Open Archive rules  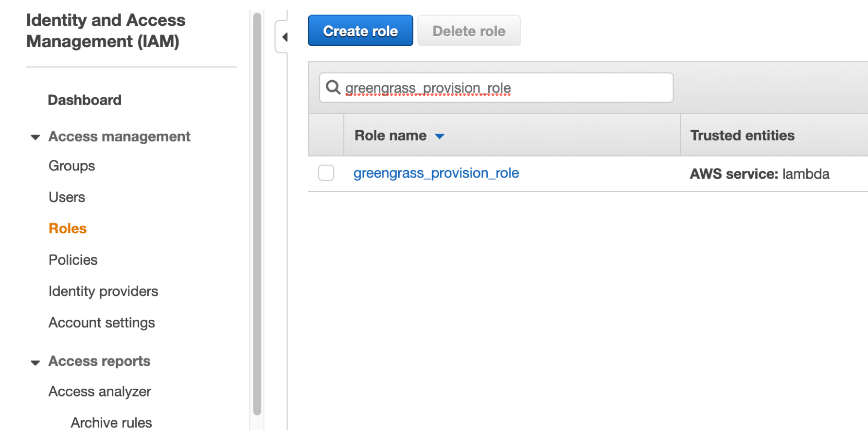point(111,422)
